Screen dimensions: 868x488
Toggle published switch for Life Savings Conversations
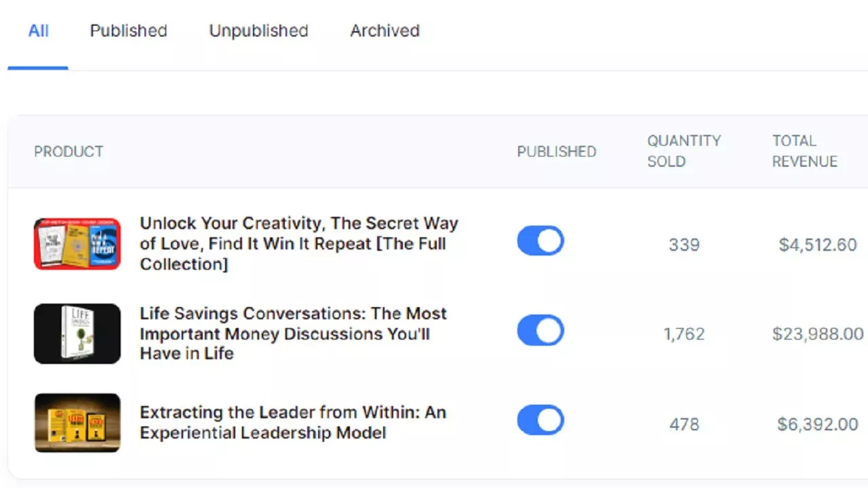tap(540, 331)
